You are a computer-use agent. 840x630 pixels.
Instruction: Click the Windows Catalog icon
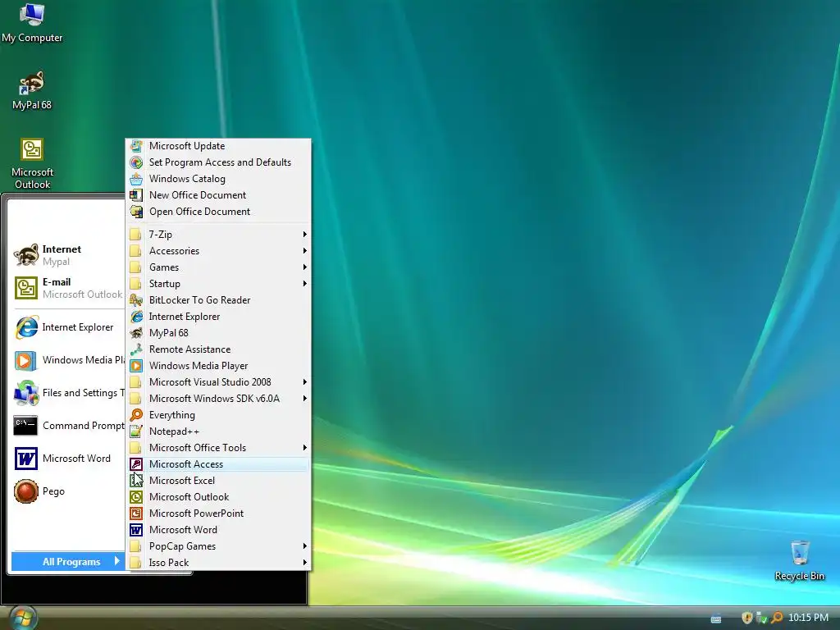pyautogui.click(x=137, y=179)
